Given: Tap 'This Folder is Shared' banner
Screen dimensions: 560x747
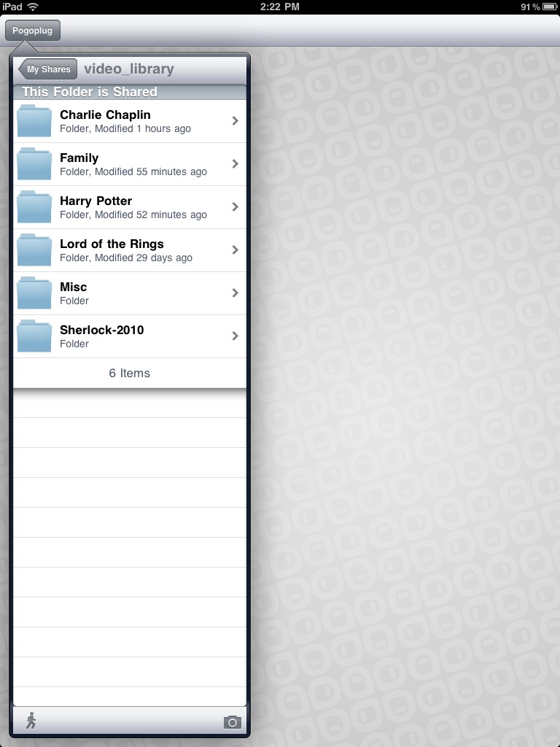Looking at the screenshot, I should point(130,92).
